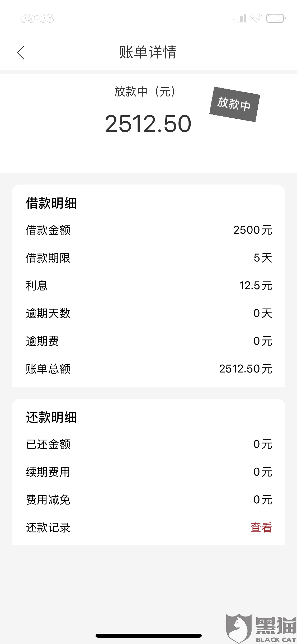Screen dimensions: 297x644
Task: Tap the 续期费用 row
Action: point(148,472)
